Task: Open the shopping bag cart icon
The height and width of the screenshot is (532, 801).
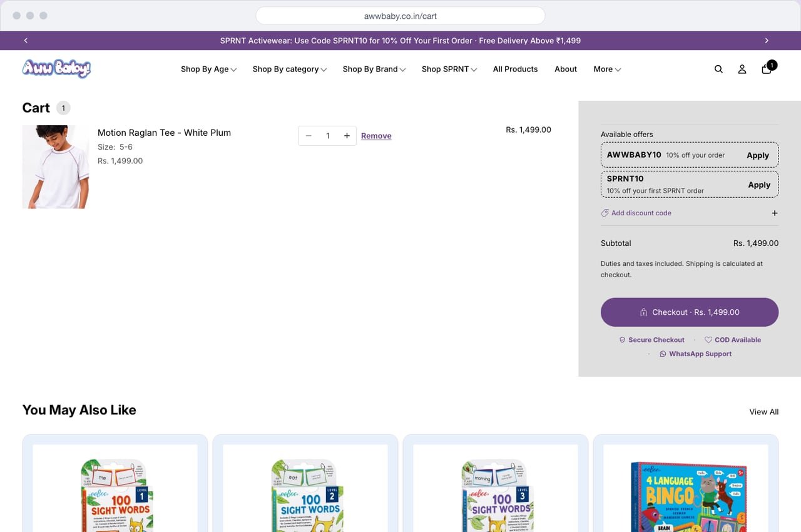Action: [767, 69]
